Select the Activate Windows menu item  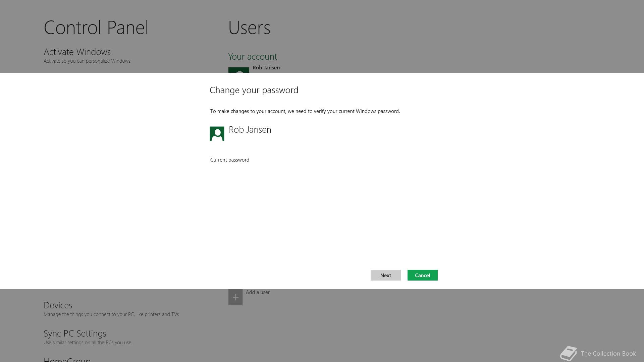click(77, 52)
